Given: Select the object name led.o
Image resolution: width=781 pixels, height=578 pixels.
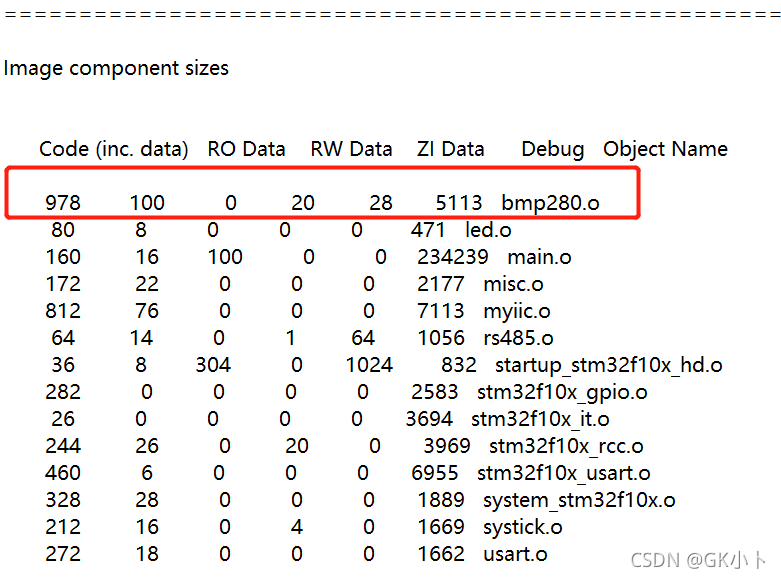Looking at the screenshot, I should [x=488, y=230].
